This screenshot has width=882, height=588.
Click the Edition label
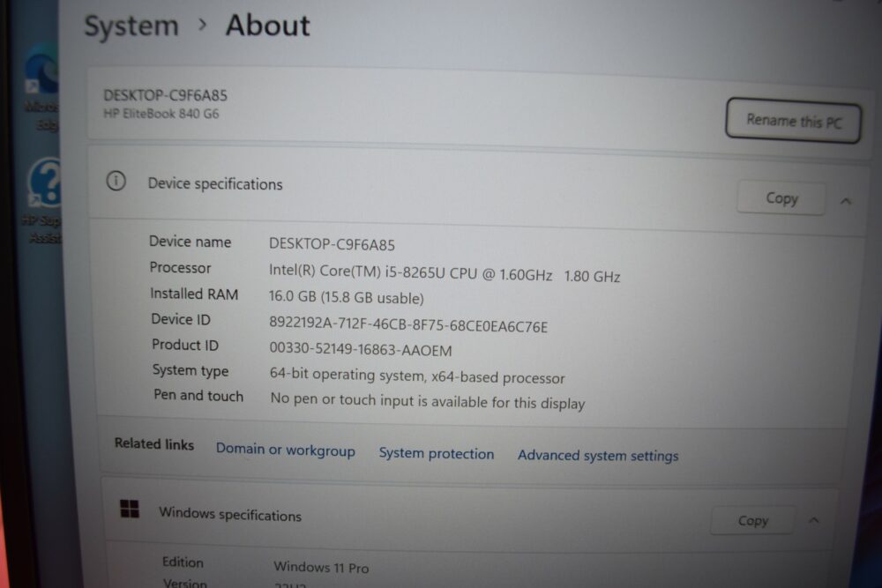[183, 562]
